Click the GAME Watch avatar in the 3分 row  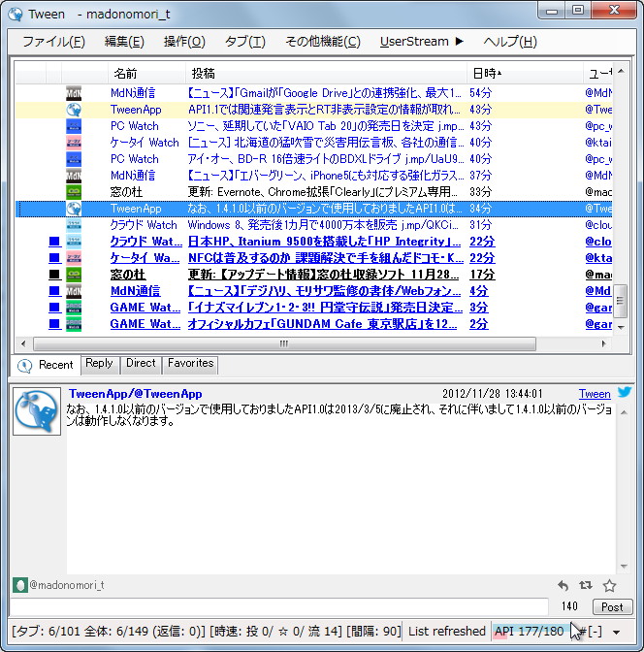pos(74,308)
